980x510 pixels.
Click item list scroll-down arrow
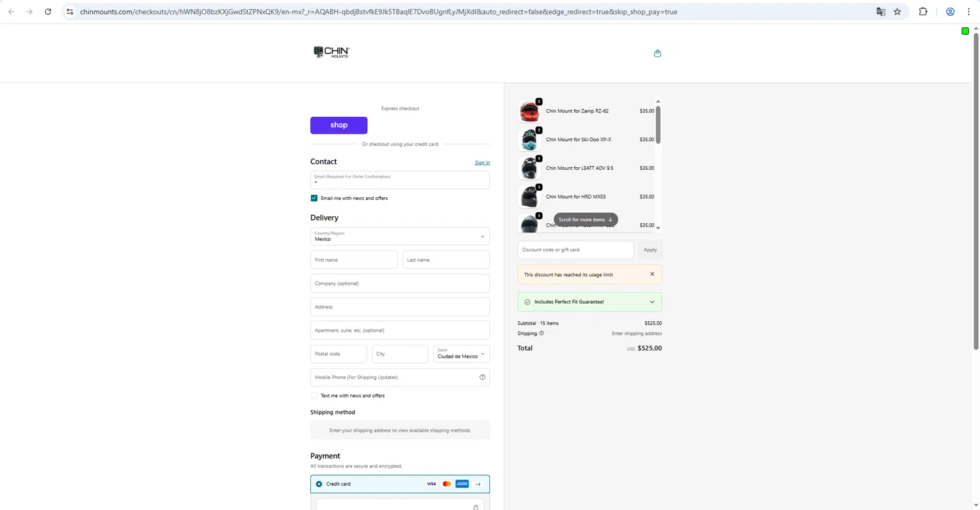click(x=658, y=228)
